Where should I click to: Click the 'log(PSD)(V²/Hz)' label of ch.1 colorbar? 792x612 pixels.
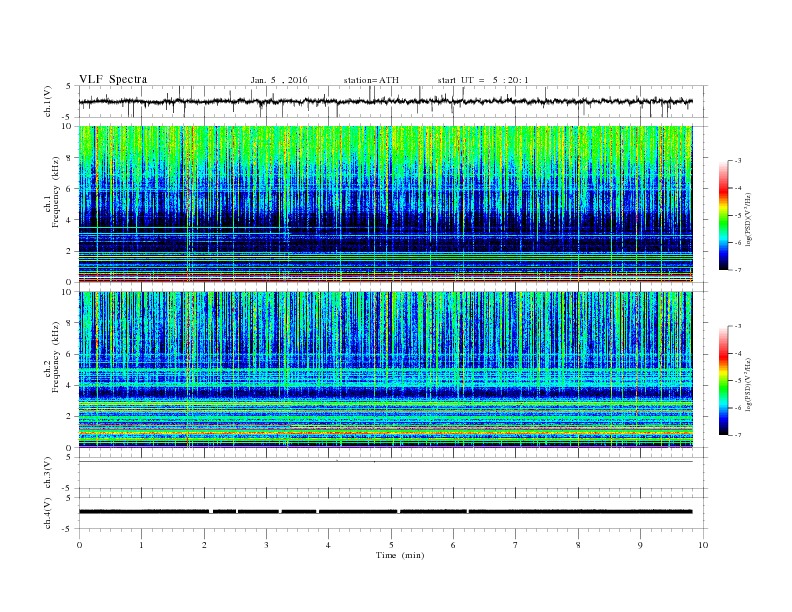pos(748,218)
